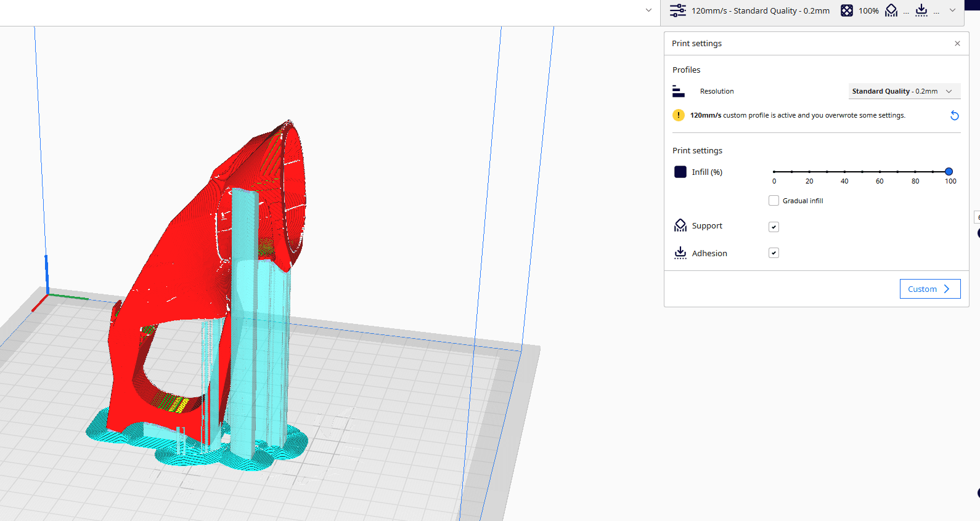The width and height of the screenshot is (980, 521).
Task: Toggle the Adhesion checkbox
Action: pos(774,253)
